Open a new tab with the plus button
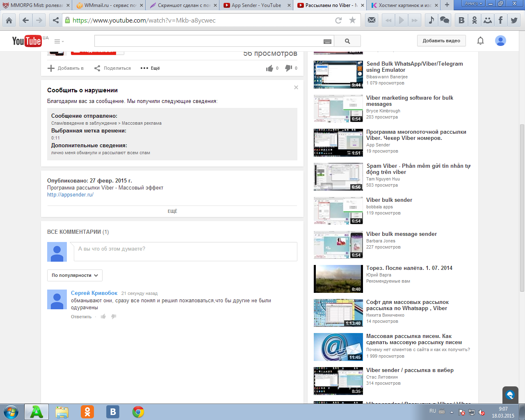 coord(447,5)
